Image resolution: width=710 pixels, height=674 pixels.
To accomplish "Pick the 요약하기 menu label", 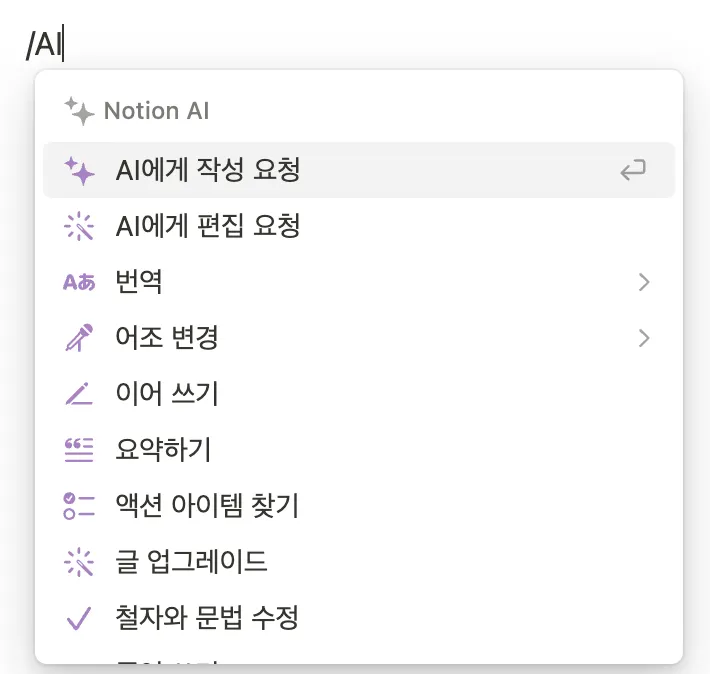I will [x=164, y=451].
